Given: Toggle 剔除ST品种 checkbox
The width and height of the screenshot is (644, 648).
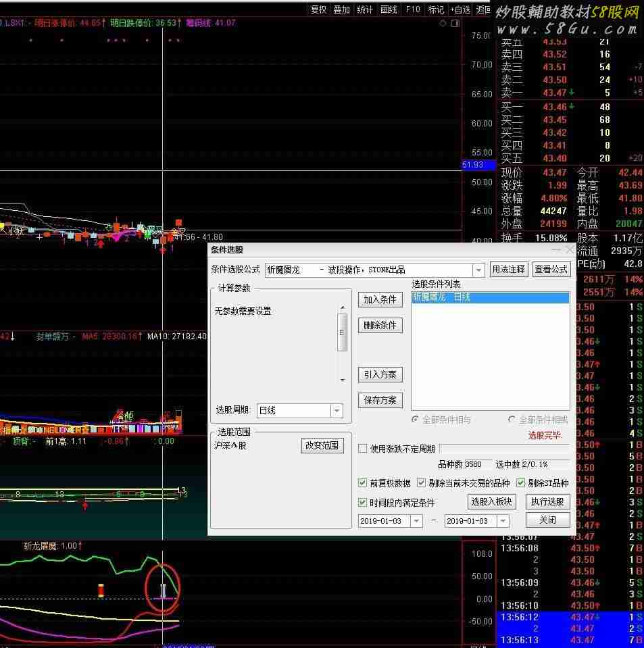Looking at the screenshot, I should pyautogui.click(x=520, y=482).
